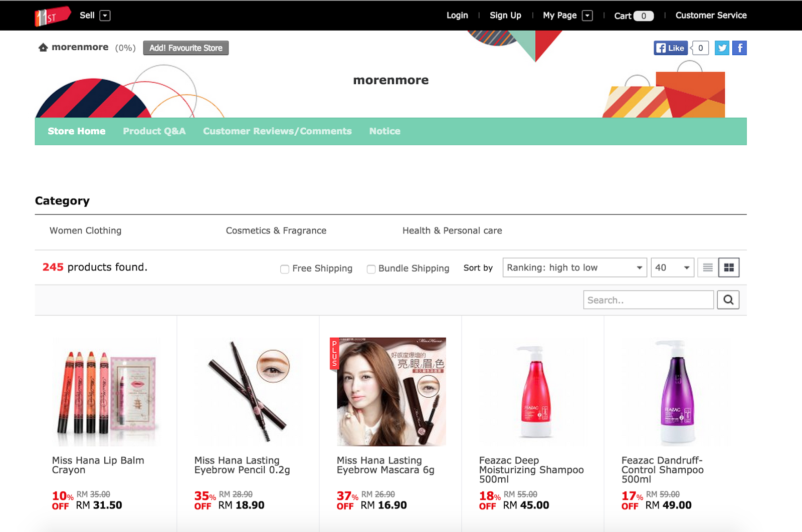Click the Facebook Like button
Viewport: 802px width, 532px height.
point(671,48)
